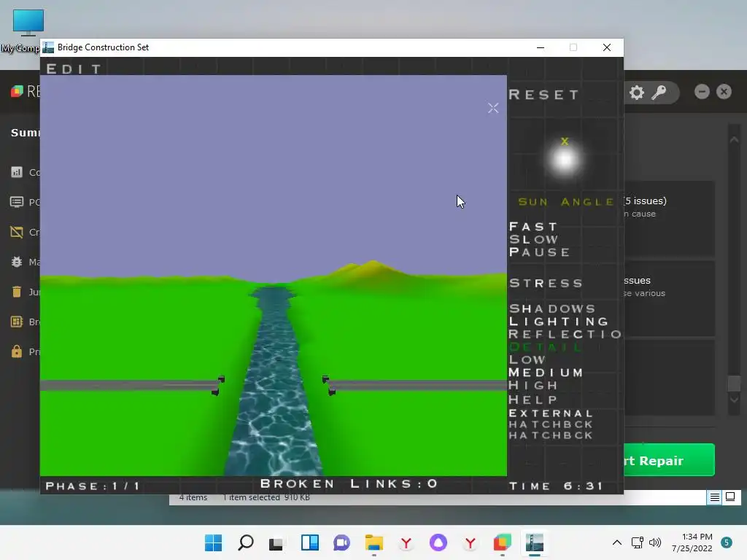This screenshot has height=560, width=747.
Task: Click the malware bug sidebar icon
Action: (17, 262)
